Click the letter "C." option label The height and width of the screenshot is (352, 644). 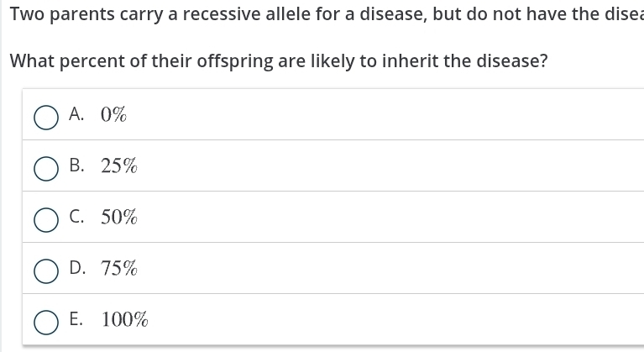click(x=77, y=218)
